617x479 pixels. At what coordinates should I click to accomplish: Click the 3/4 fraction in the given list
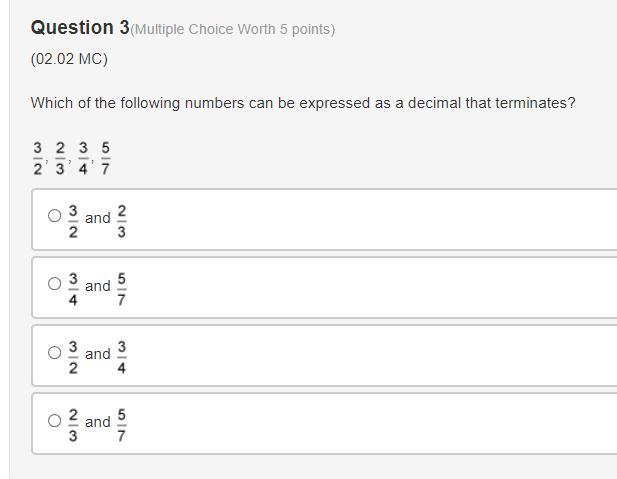click(x=83, y=158)
